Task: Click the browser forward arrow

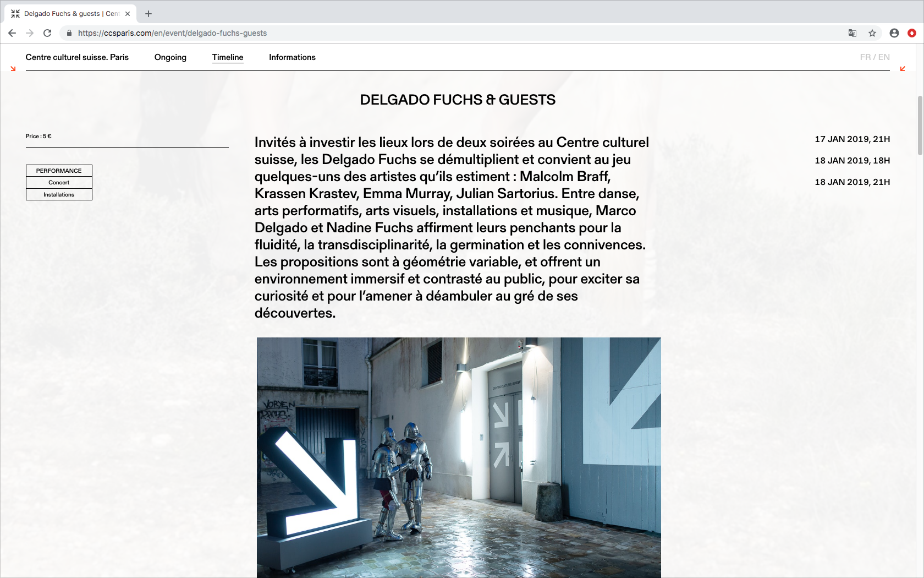Action: [30, 33]
